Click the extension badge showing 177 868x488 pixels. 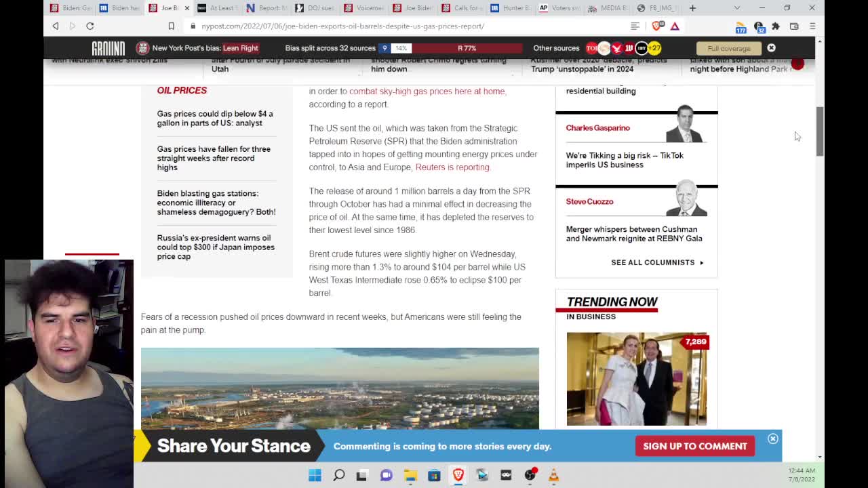[x=741, y=26]
